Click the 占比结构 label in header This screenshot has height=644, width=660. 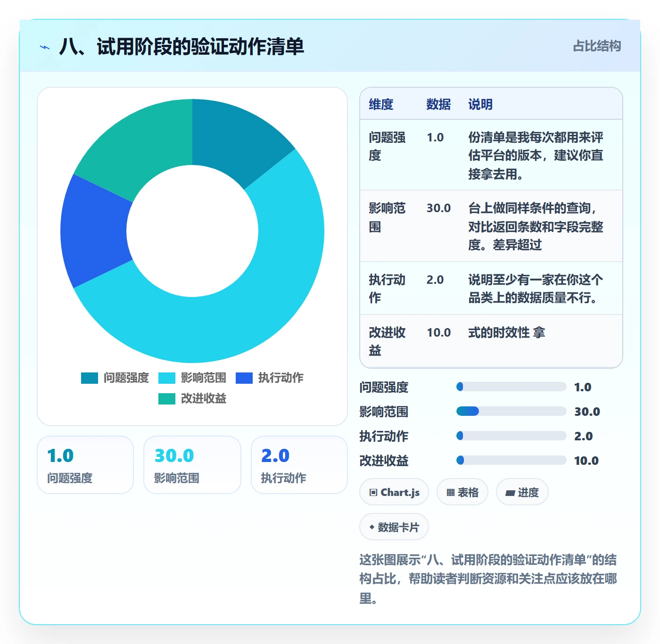point(597,46)
